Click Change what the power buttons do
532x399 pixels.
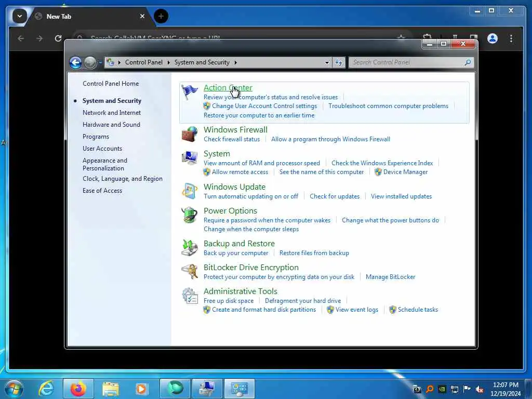(x=390, y=220)
